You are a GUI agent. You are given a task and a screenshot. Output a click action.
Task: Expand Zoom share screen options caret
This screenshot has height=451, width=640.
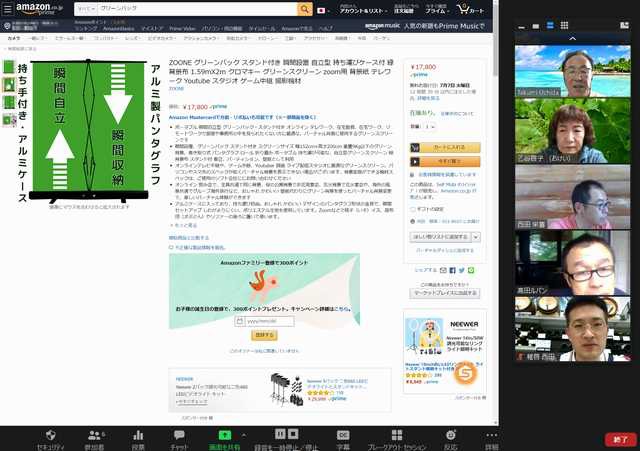tap(244, 435)
